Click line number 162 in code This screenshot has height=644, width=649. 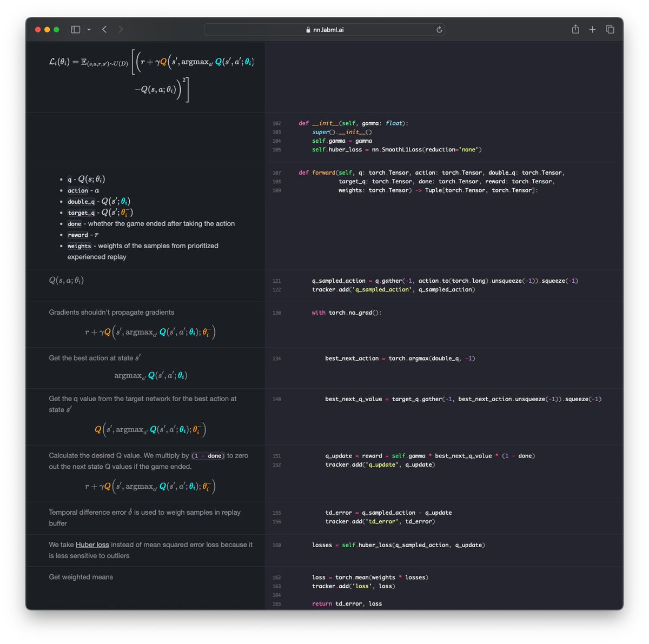276,577
